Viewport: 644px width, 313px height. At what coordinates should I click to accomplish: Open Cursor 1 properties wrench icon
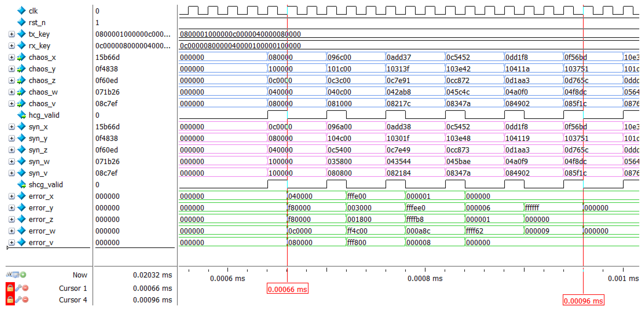click(18, 288)
